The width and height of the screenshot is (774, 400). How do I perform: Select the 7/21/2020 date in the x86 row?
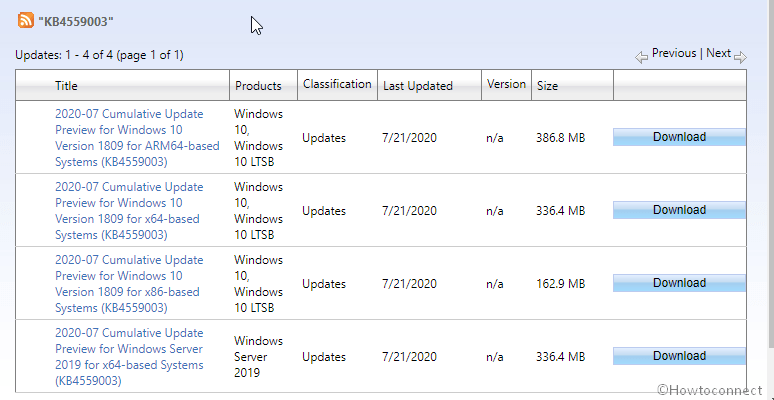point(409,284)
